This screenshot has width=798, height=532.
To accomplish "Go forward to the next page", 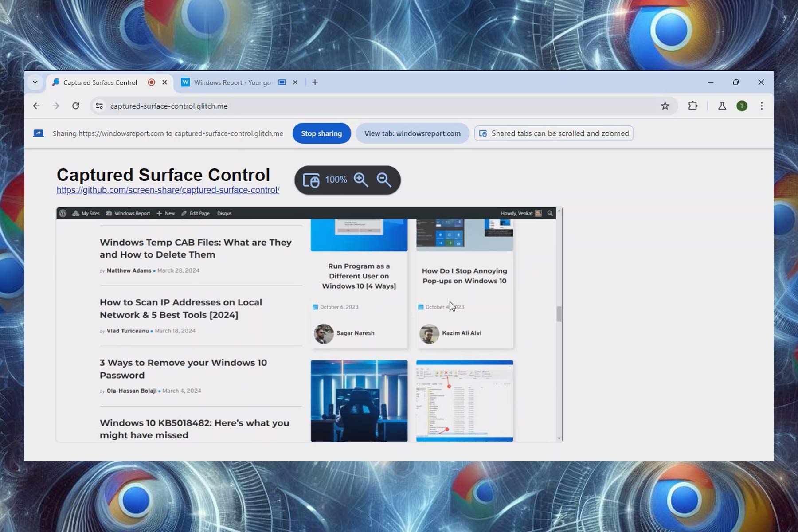I will 56,106.
